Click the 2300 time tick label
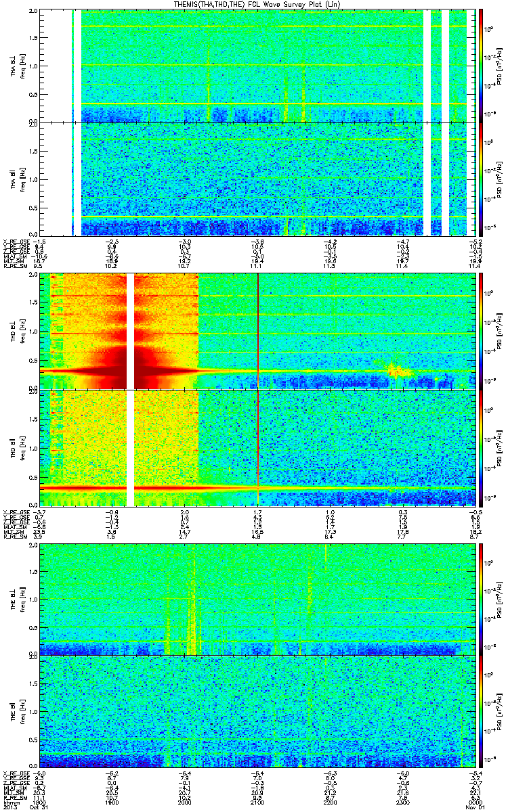Screen dimensions: 508x812 [402, 802]
